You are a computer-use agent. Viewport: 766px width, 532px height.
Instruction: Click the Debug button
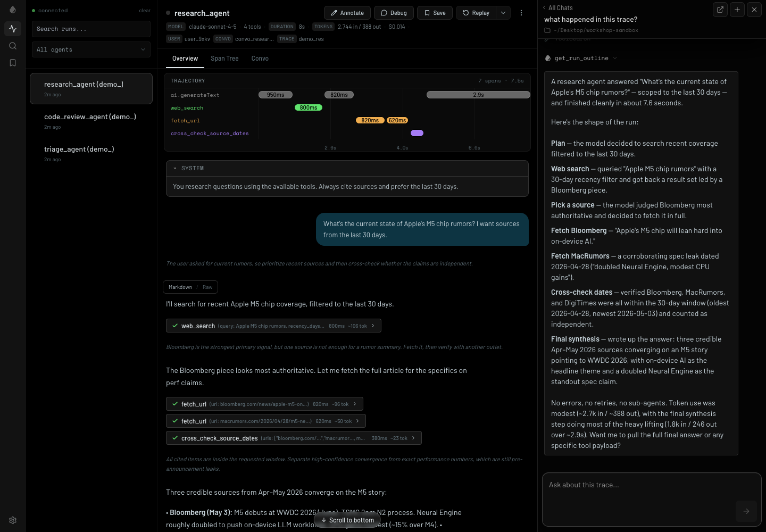pos(394,13)
